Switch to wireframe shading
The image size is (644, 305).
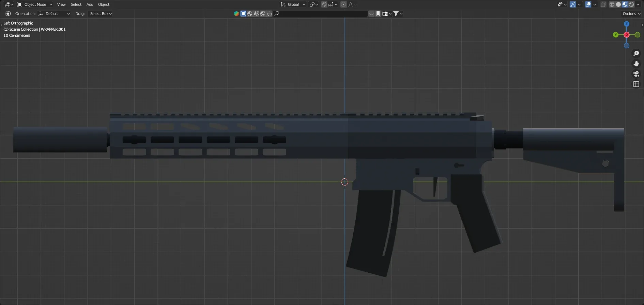pos(612,4)
